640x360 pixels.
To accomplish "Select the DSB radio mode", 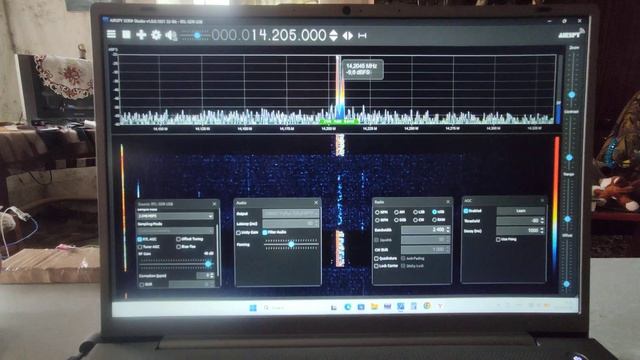I will 396,220.
